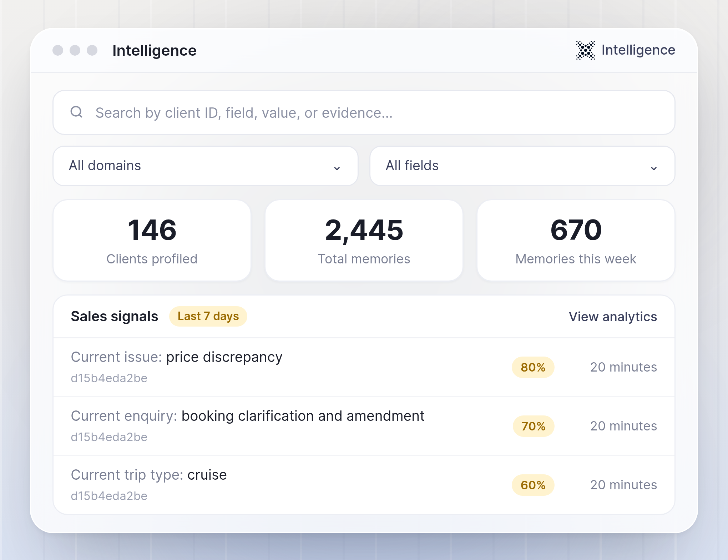Select the Total memories stat card
The width and height of the screenshot is (728, 560).
coord(364,240)
